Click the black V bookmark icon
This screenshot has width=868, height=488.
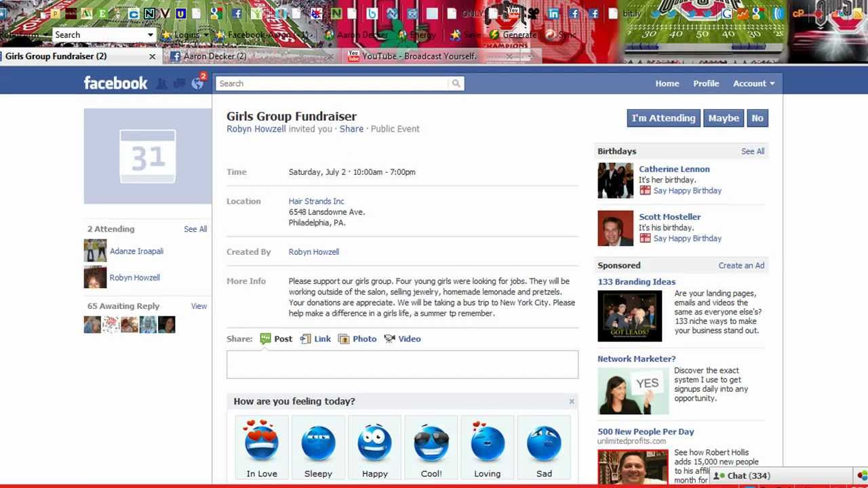tap(165, 14)
